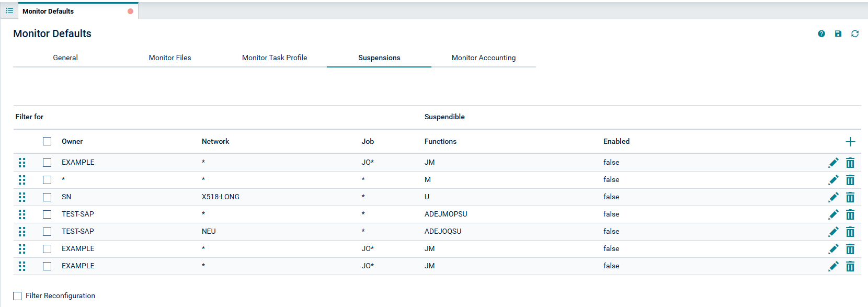Click drag handle of function M row

pos(22,180)
